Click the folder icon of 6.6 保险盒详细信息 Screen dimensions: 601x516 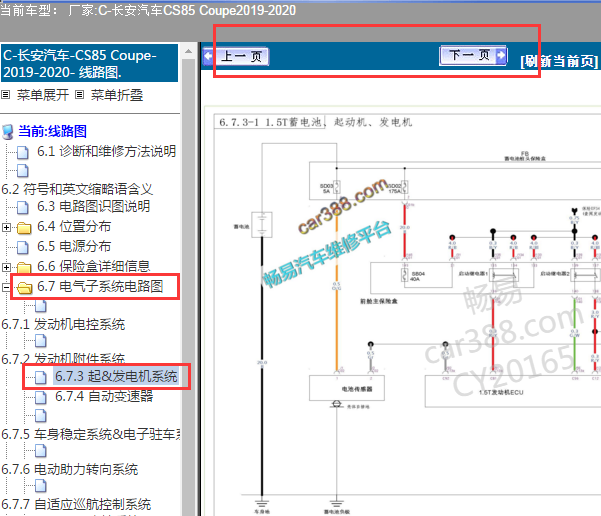[x=24, y=267]
